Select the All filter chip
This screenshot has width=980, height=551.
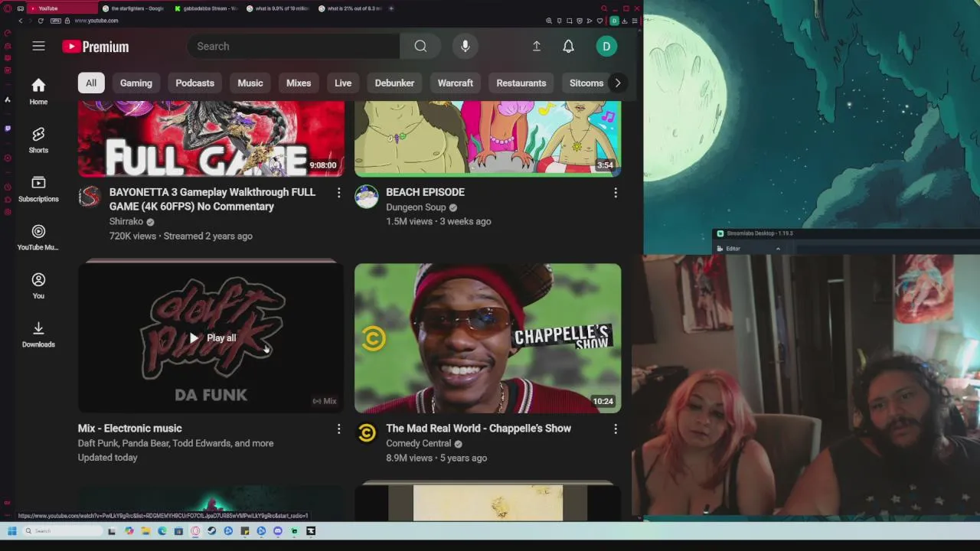point(91,83)
